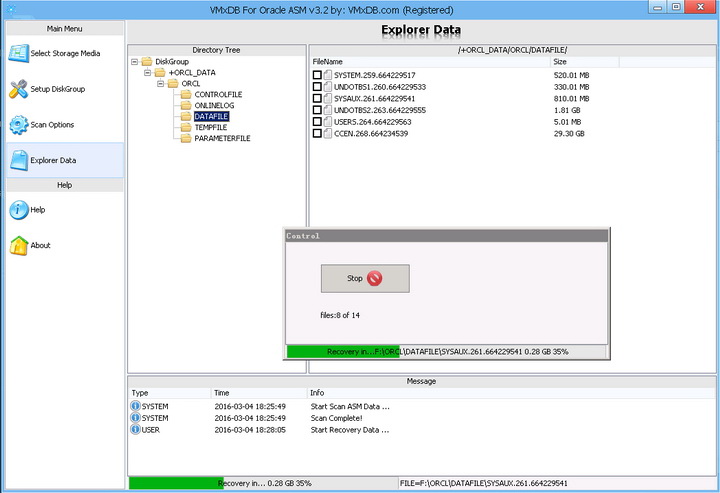The image size is (720, 493).
Task: Click 'Scan Complete!' message text
Action: (336, 418)
